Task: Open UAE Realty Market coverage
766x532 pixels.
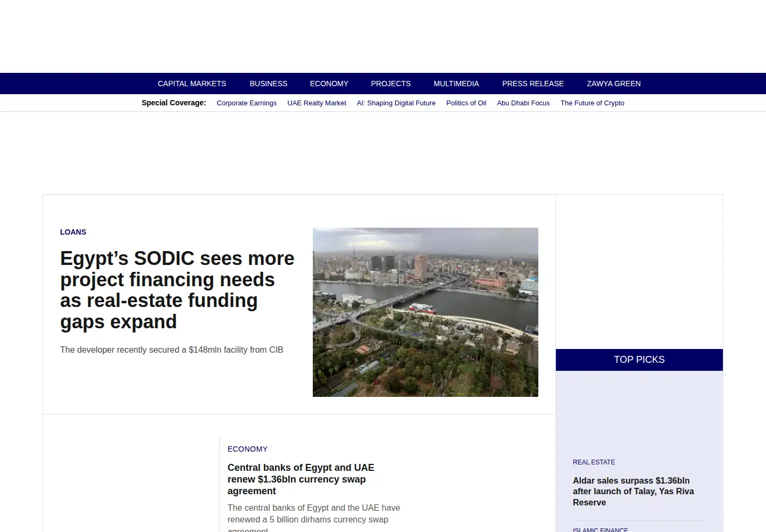Action: (317, 103)
